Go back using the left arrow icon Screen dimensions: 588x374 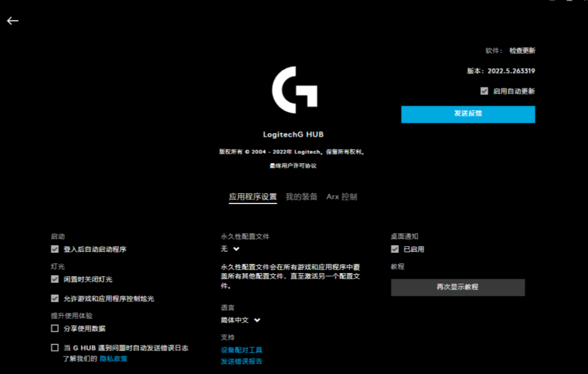tap(13, 20)
